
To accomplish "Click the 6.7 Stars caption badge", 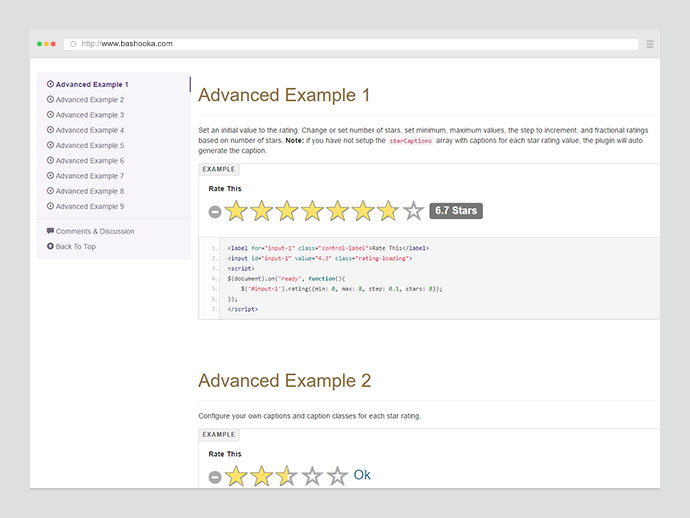I will [456, 211].
